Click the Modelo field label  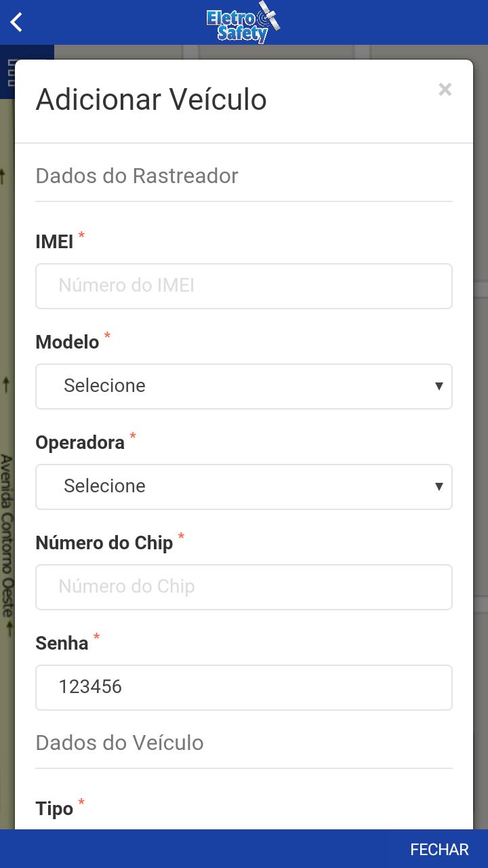67,342
